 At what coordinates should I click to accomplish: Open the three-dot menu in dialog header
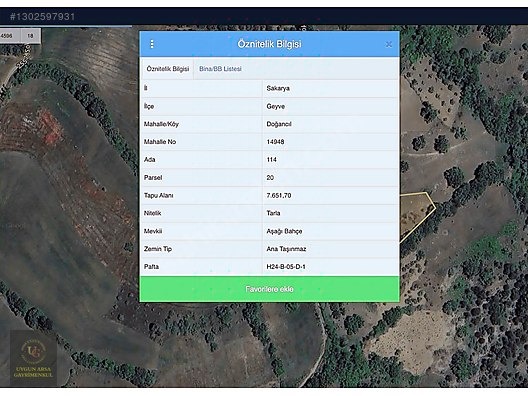152,44
